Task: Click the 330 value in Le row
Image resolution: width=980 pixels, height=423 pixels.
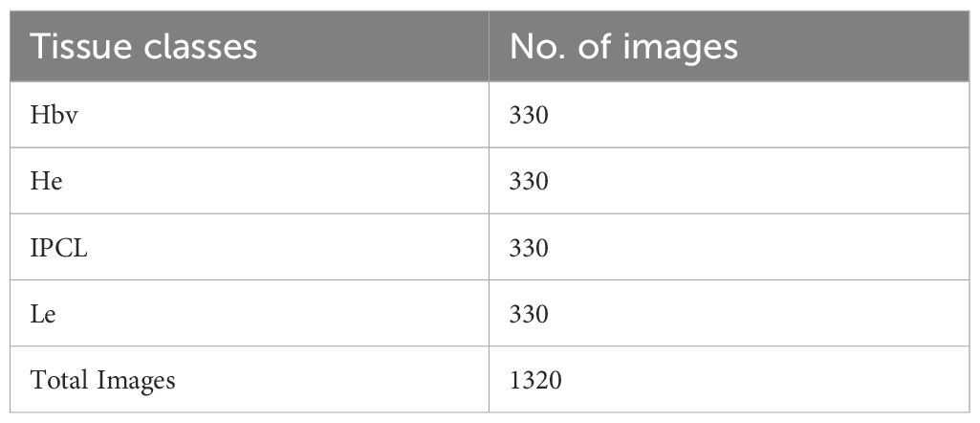Action: (x=529, y=314)
